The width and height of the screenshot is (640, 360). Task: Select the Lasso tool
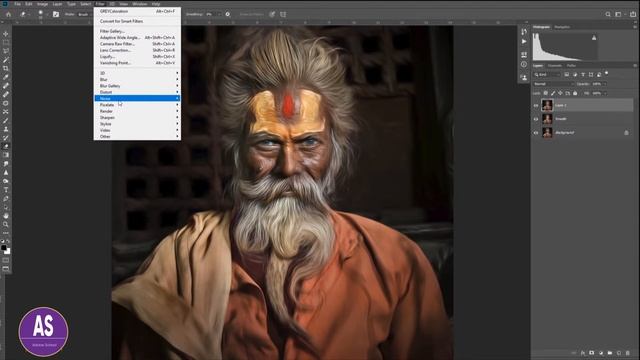[x=6, y=51]
